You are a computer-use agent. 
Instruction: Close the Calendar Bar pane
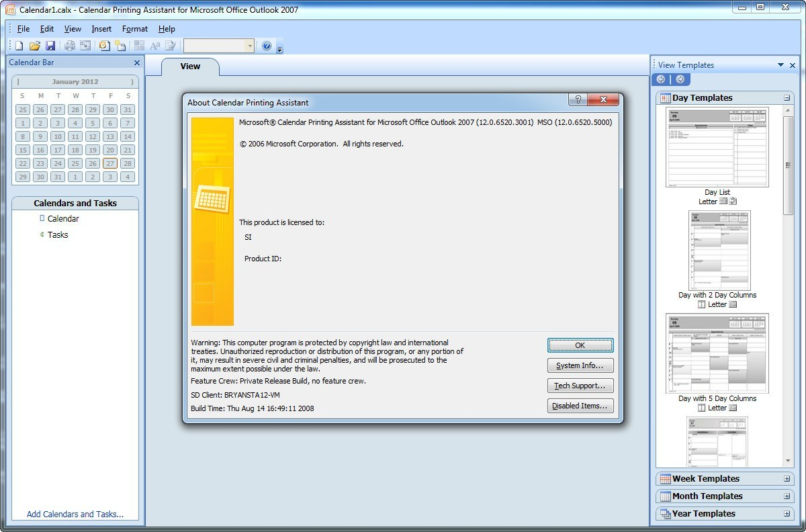(x=137, y=62)
